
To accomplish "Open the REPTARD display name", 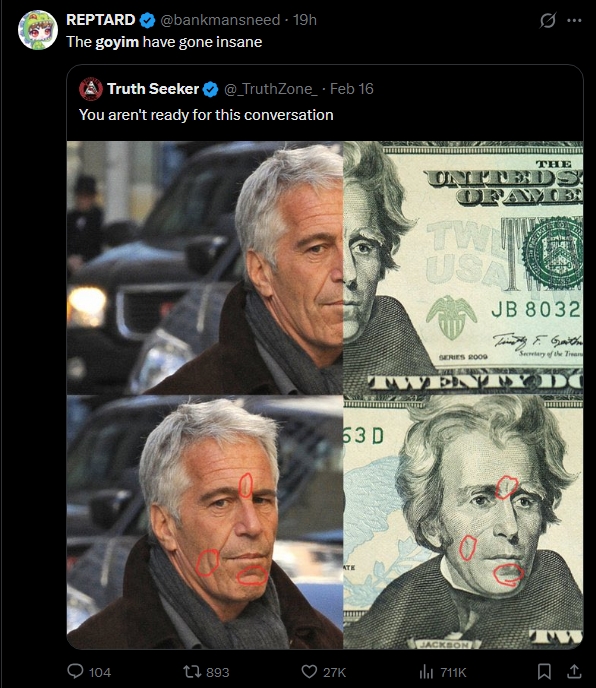I will click(x=101, y=20).
